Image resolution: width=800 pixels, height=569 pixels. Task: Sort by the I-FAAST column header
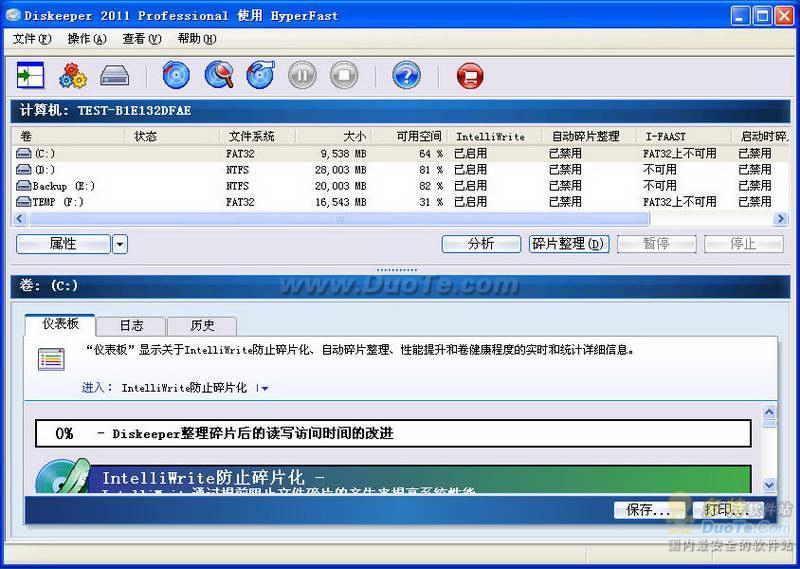click(x=684, y=136)
